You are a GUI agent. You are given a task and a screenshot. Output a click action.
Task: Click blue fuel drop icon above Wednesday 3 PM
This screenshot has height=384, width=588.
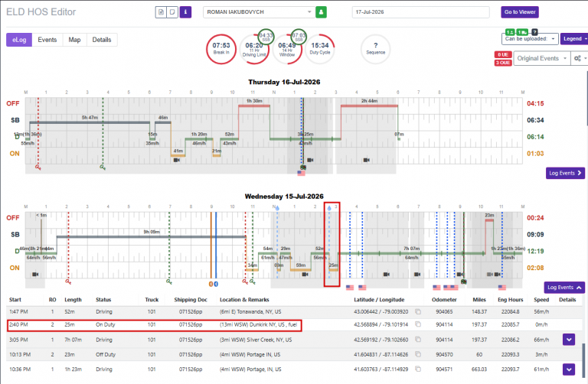click(329, 208)
